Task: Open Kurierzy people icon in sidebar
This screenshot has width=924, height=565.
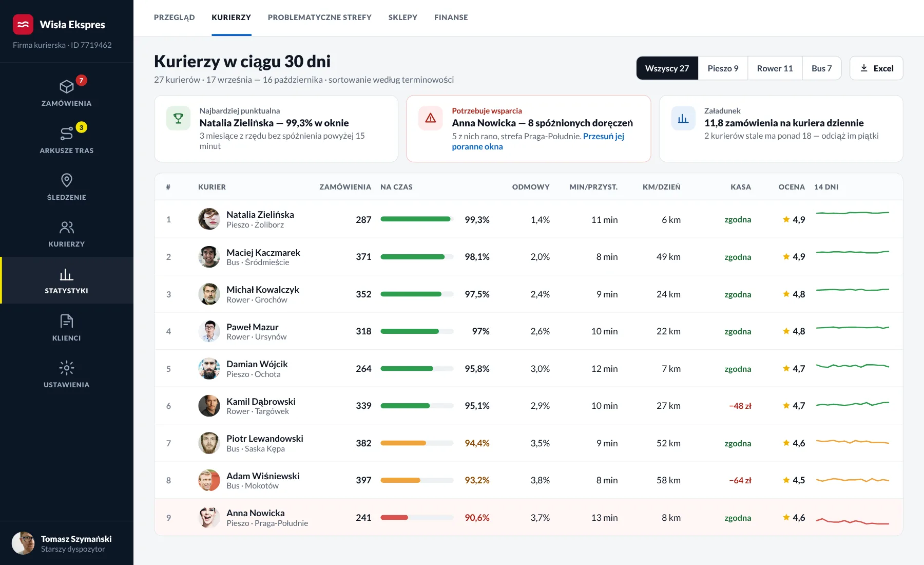Action: [x=67, y=227]
